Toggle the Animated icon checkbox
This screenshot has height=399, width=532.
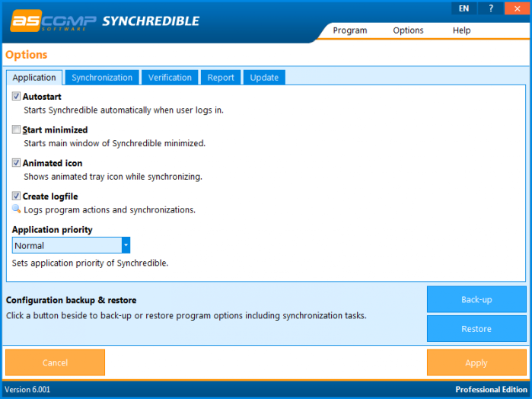click(x=16, y=163)
